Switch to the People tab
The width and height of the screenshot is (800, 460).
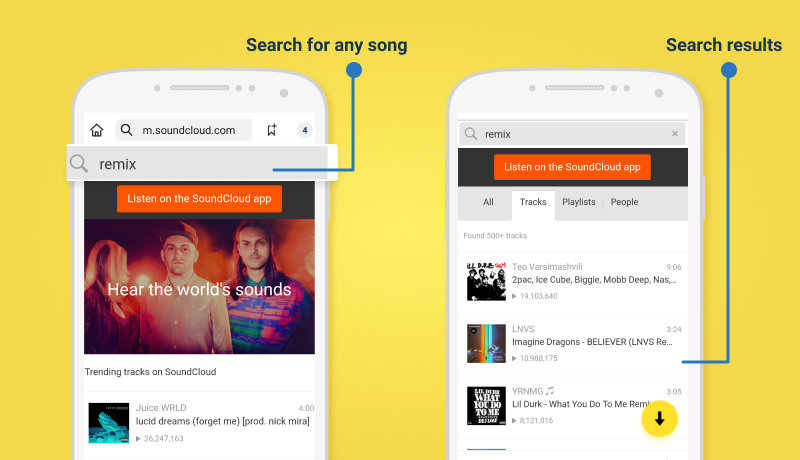pyautogui.click(x=624, y=202)
